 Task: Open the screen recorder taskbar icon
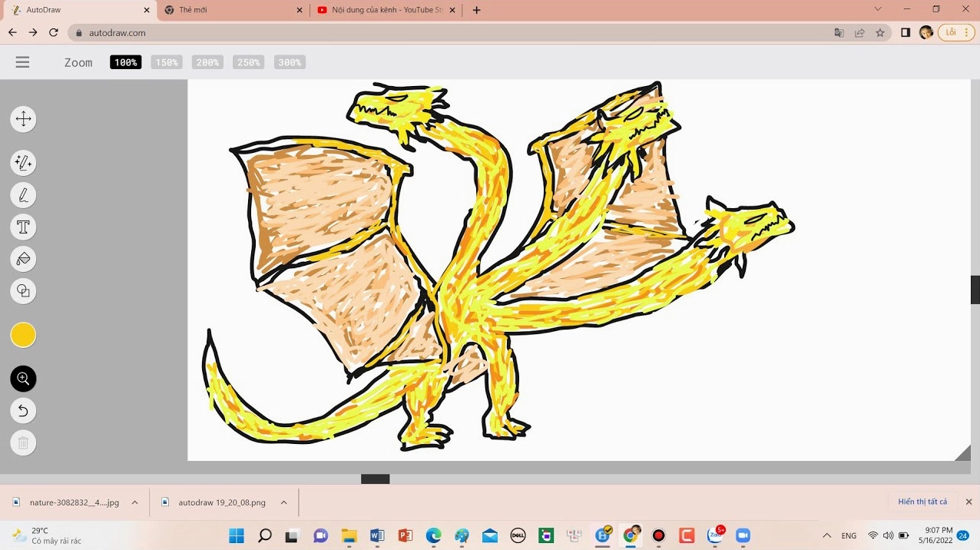pyautogui.click(x=658, y=535)
